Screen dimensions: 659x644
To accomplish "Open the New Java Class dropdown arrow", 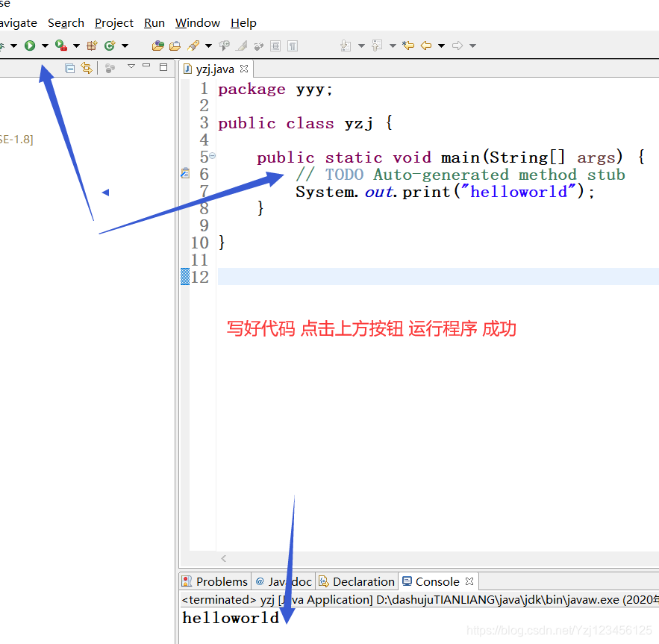I will [125, 46].
